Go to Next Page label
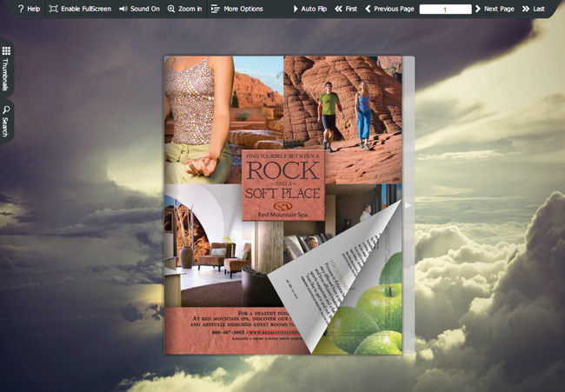 pyautogui.click(x=499, y=9)
